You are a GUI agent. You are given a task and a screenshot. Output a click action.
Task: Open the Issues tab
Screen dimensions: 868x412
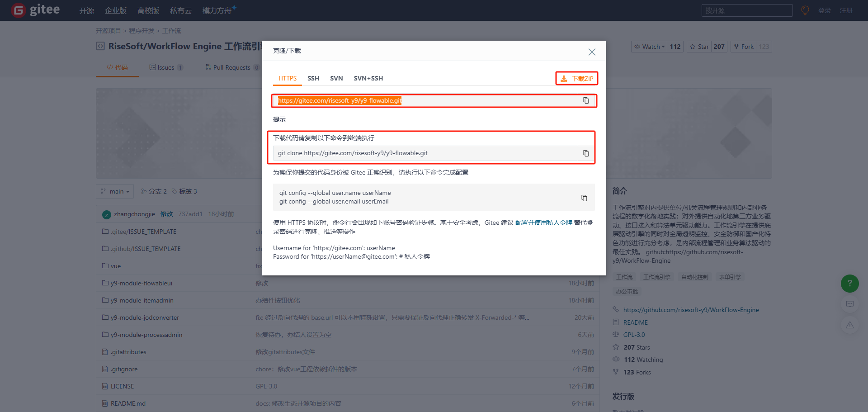point(166,67)
